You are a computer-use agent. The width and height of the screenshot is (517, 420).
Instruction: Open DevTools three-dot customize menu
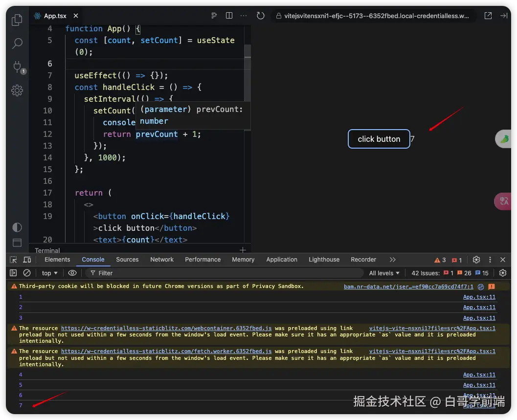click(490, 260)
